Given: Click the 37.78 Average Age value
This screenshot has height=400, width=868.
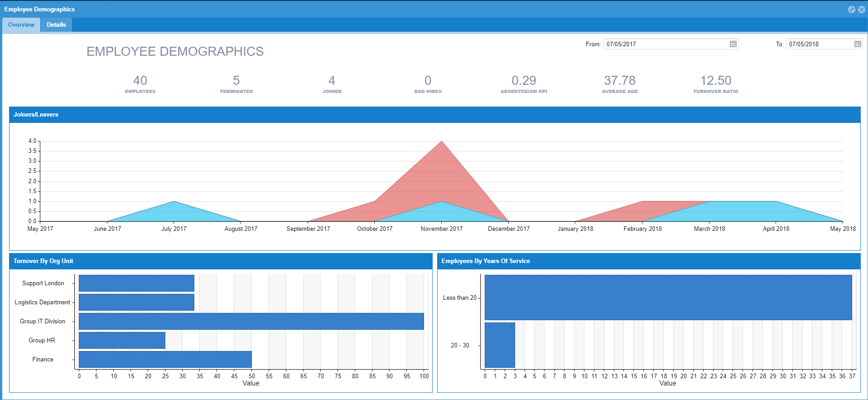Looking at the screenshot, I should pyautogui.click(x=620, y=81).
